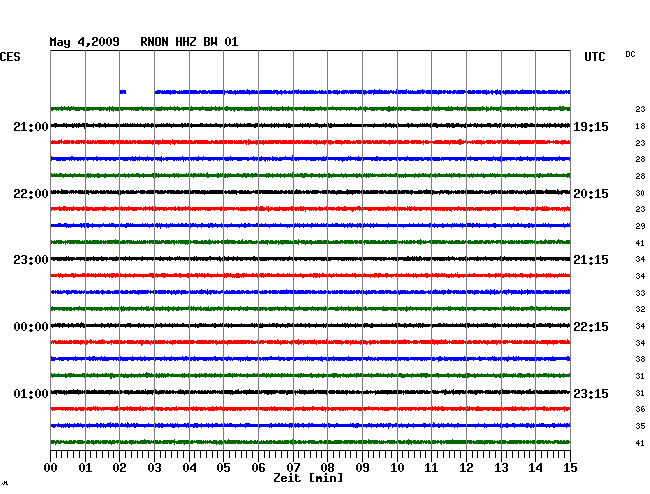Click the date label May 4,2009
The width and height of the screenshot is (650, 494).
[x=85, y=42]
